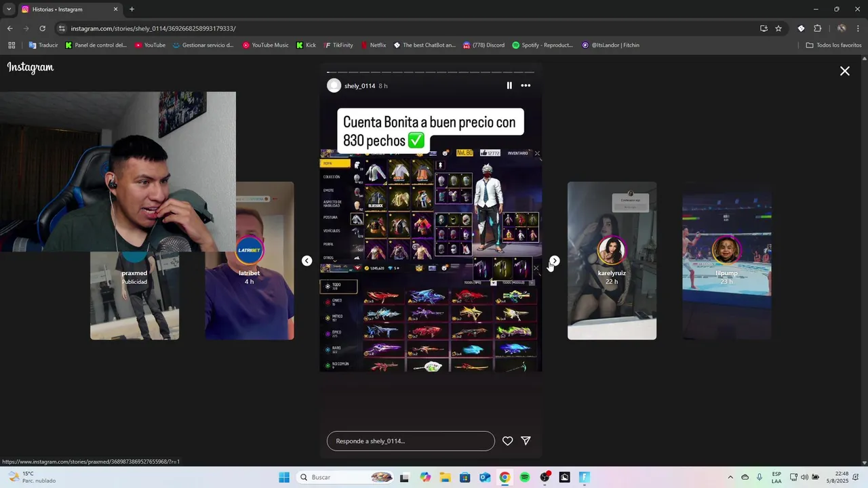Open the Windows Start menu
The height and width of the screenshot is (488, 868).
tap(284, 477)
